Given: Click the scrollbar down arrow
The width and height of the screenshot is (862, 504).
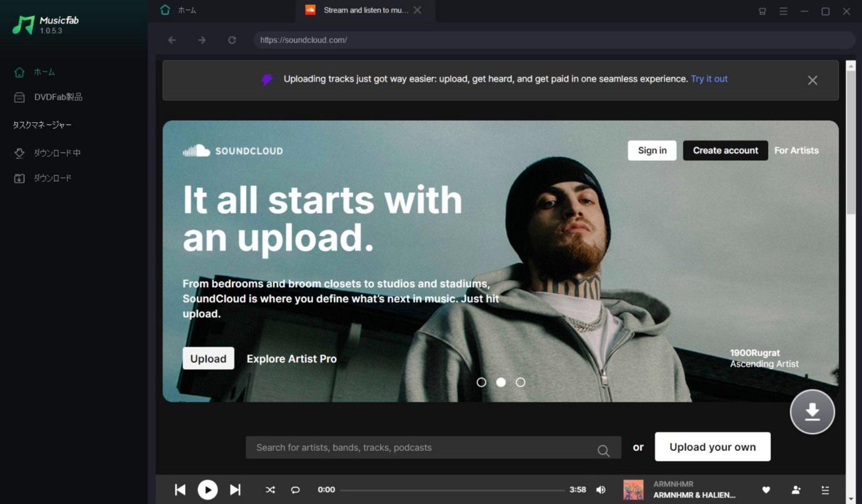Looking at the screenshot, I should pos(850,499).
